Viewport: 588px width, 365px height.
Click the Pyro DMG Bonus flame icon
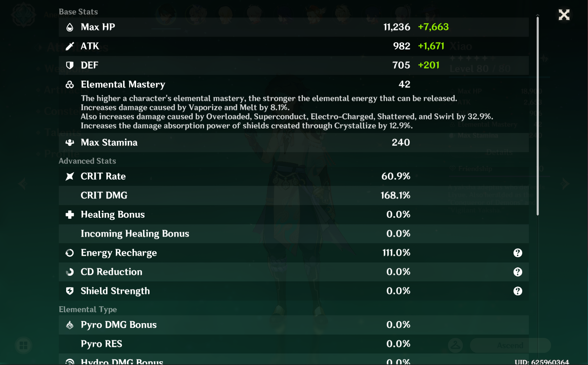click(70, 325)
